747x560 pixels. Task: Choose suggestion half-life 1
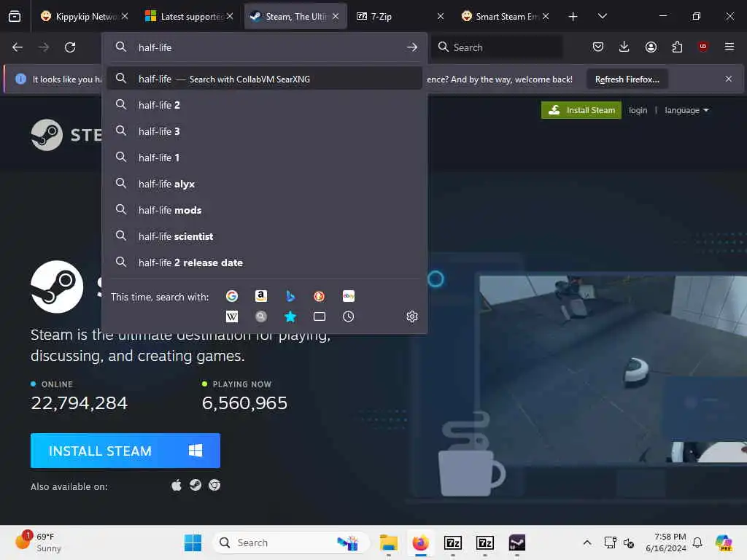(264, 157)
